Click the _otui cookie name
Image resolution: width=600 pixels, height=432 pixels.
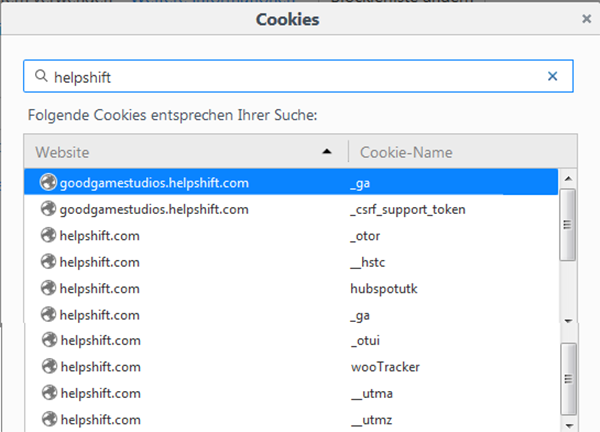[x=365, y=341]
